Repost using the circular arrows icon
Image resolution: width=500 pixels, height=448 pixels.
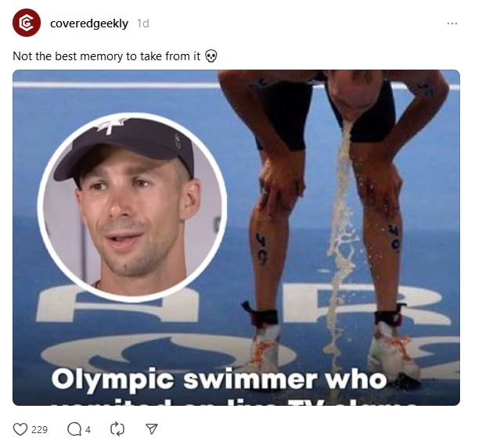(x=117, y=429)
